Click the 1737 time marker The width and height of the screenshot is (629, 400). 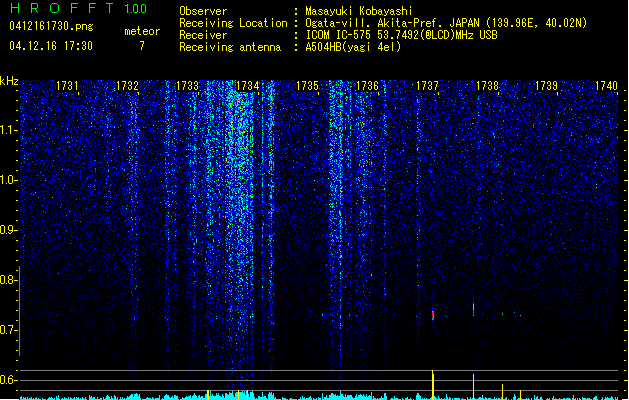coord(427,86)
